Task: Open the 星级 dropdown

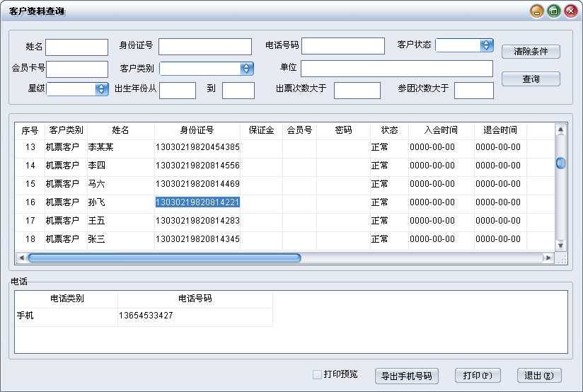Action: coord(77,89)
